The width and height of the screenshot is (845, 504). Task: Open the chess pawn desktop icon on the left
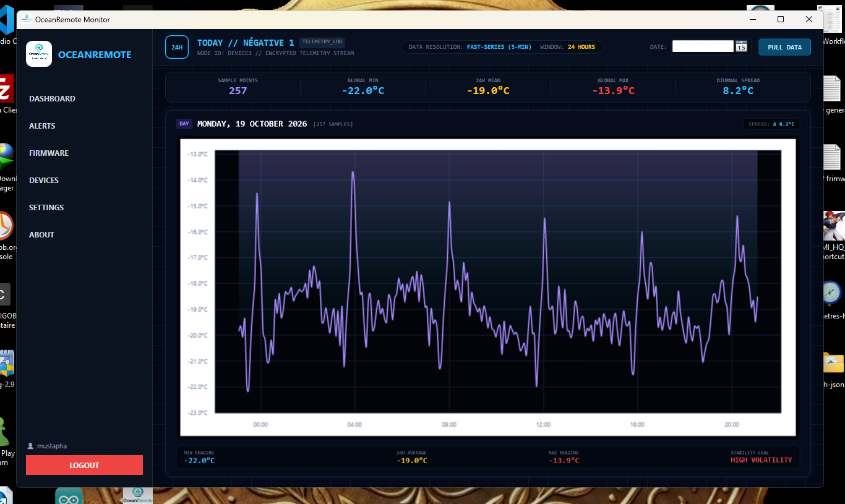(5, 431)
